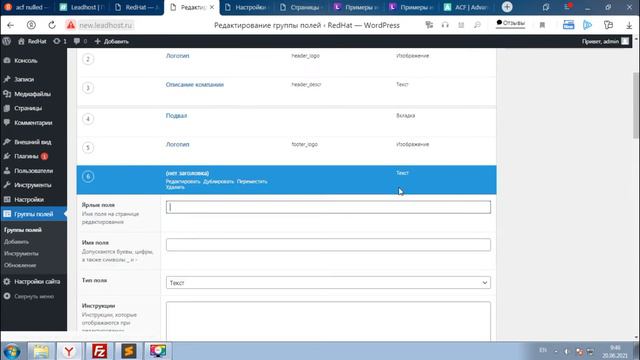Screen dimensions: 640x360
Task: Click the updates counter in admin bar
Action: [x=60, y=41]
